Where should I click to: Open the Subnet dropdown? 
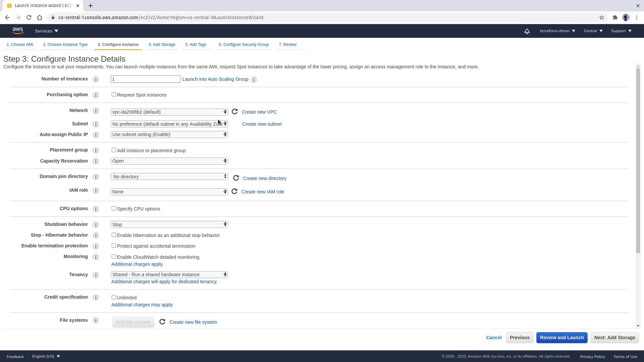coord(169,124)
